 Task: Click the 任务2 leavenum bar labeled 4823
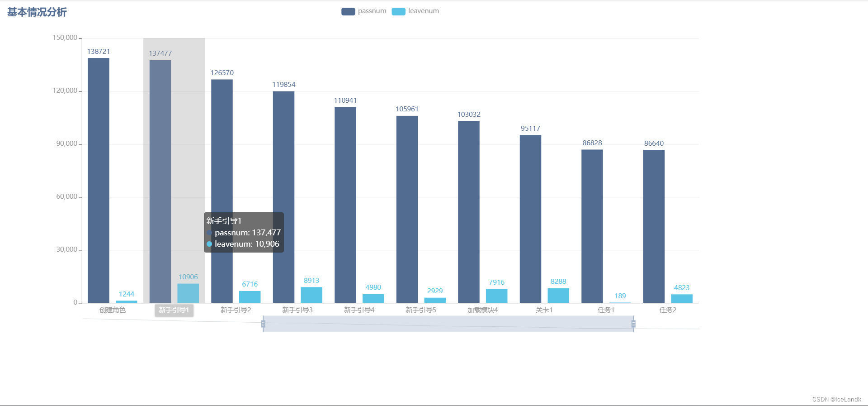pyautogui.click(x=682, y=299)
